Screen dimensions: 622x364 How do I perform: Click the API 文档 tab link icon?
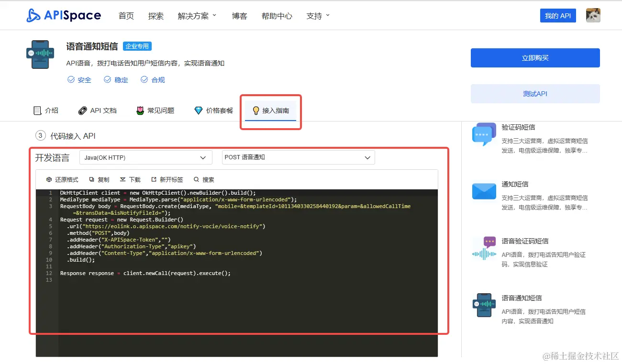(82, 110)
